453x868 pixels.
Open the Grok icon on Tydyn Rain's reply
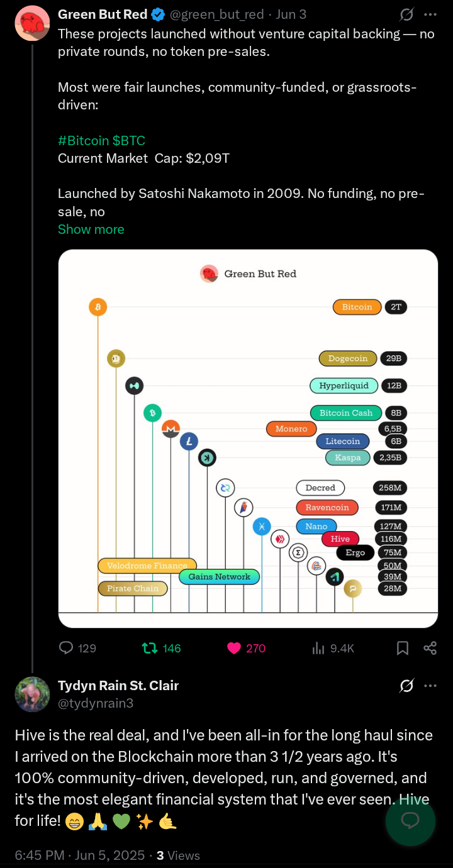click(406, 686)
